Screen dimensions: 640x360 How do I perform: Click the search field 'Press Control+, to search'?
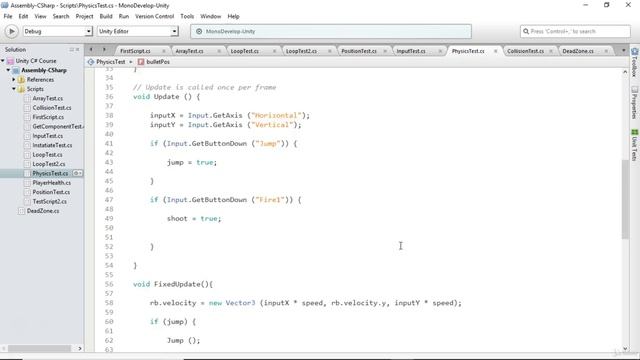[x=575, y=31]
